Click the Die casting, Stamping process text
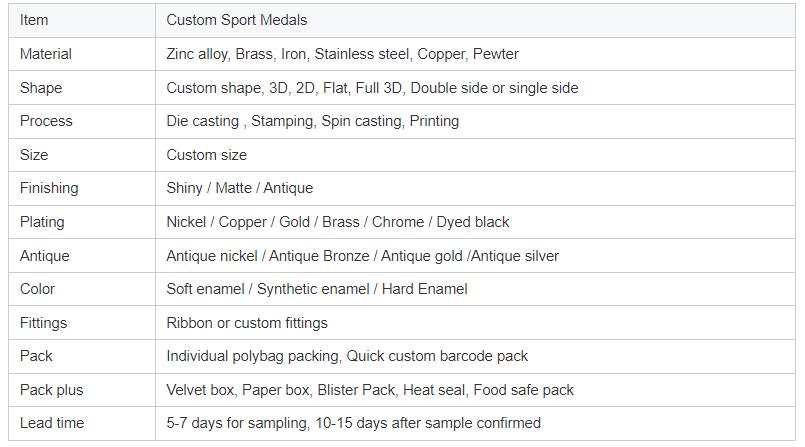 click(312, 121)
